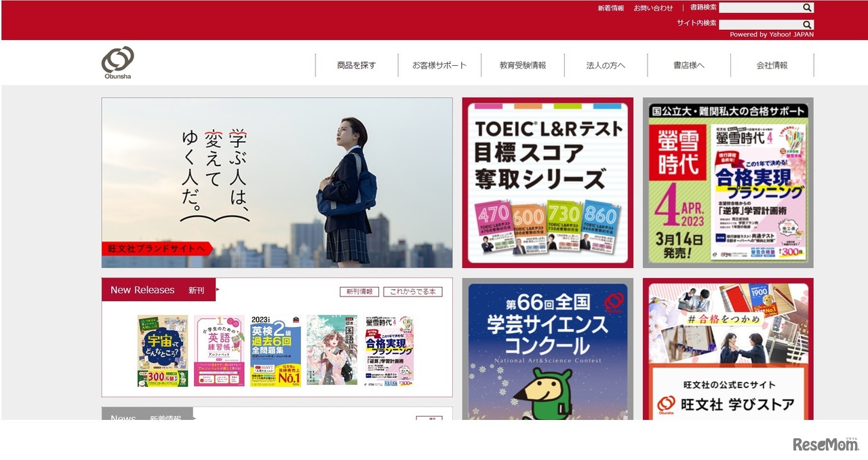This screenshot has width=868, height=460.
Task: Open the 英語練習帳 book cover
Action: click(219, 351)
